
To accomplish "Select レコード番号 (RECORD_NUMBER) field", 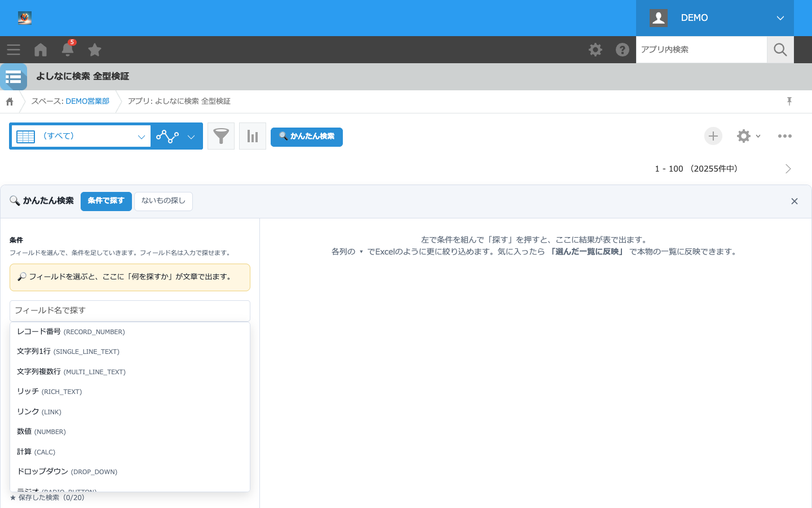I will click(x=130, y=332).
